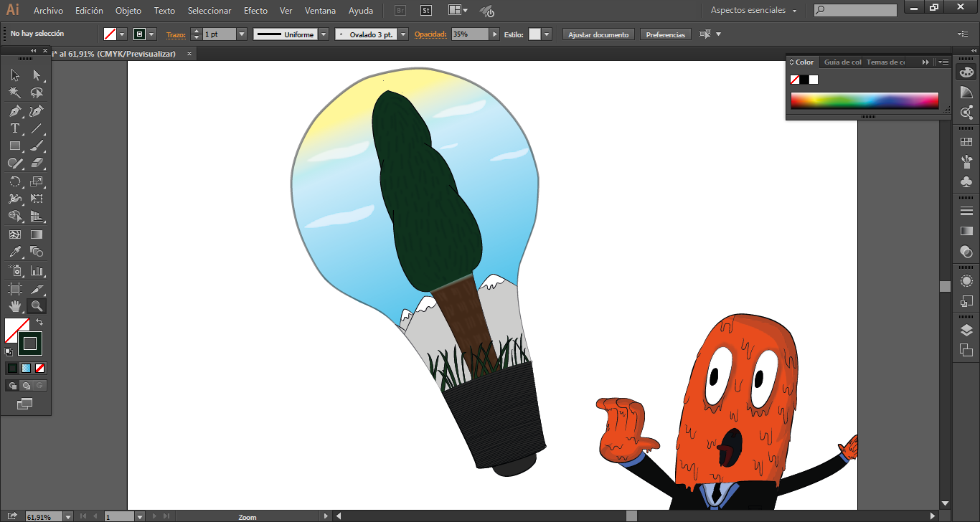The width and height of the screenshot is (980, 522).
Task: Open the Uniforme stroke profile dropdown
Action: (x=324, y=34)
